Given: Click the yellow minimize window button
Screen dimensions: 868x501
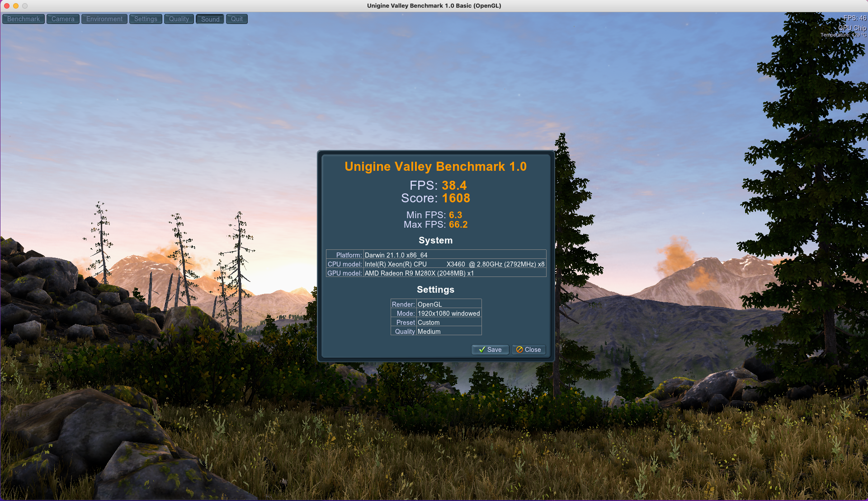Looking at the screenshot, I should (x=16, y=6).
